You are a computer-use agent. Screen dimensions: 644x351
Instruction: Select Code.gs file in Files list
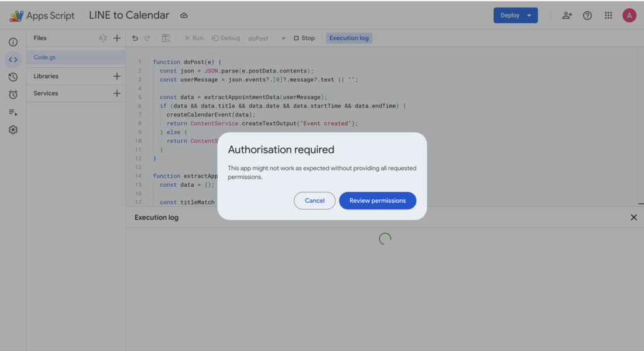tap(45, 57)
